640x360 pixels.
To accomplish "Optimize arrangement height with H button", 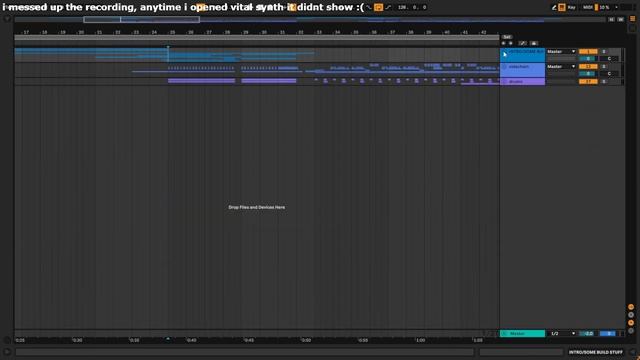I will pos(611,19).
